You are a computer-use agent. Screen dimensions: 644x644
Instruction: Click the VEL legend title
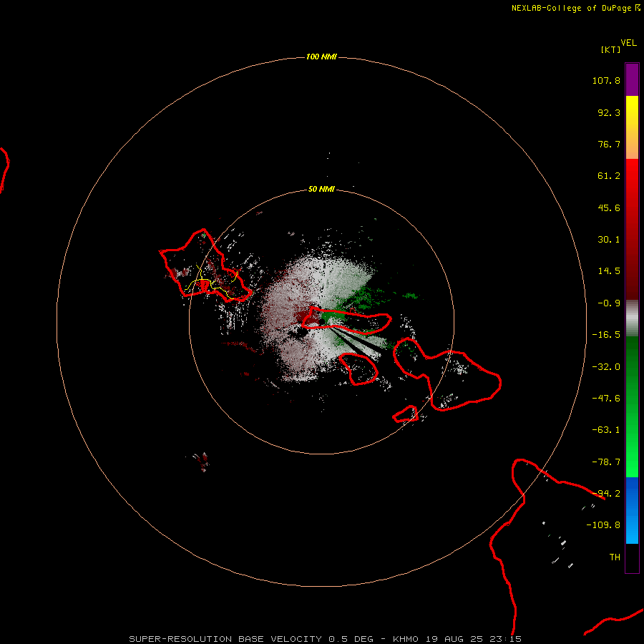(629, 43)
